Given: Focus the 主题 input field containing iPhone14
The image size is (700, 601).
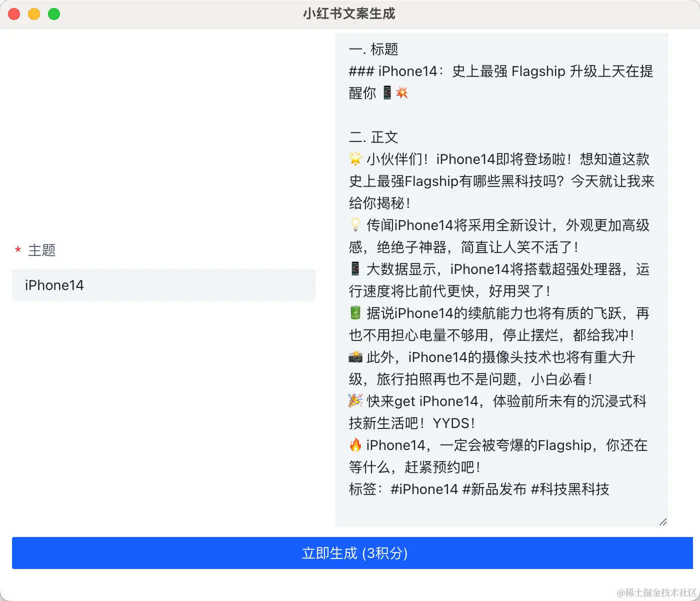Looking at the screenshot, I should [163, 285].
